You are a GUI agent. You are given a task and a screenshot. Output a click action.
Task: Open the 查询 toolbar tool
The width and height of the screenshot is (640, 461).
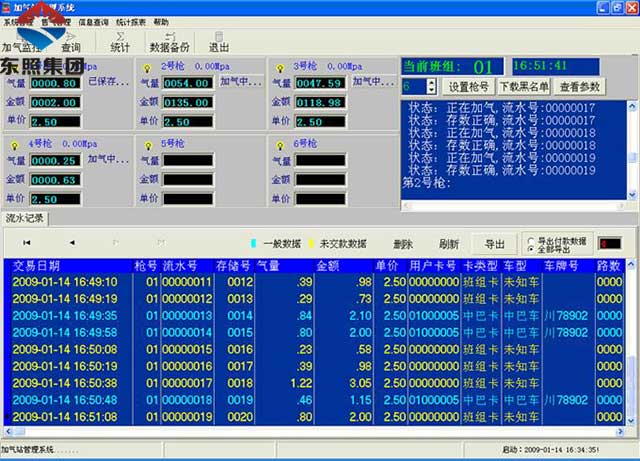tap(71, 43)
